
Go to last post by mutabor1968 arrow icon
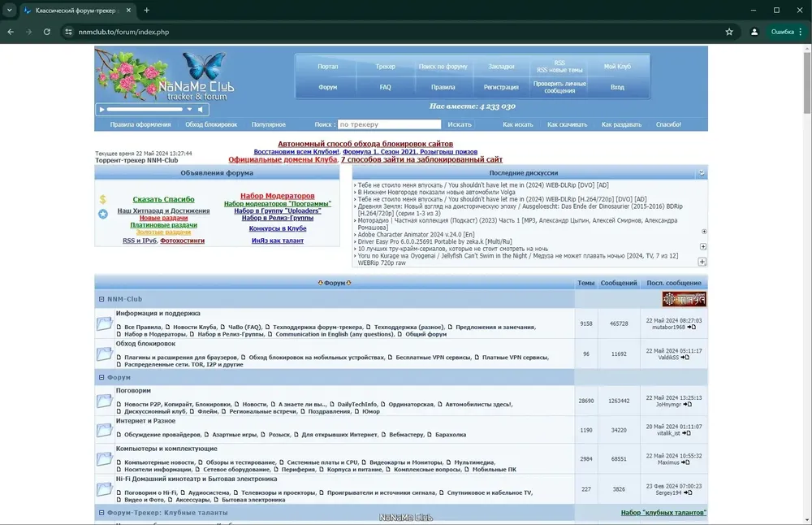(x=691, y=327)
